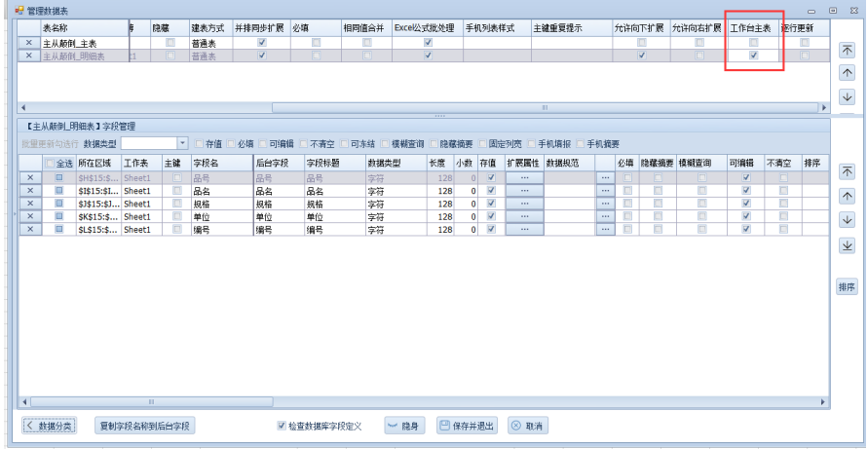Toggle 工作台主表 checkbox for 主从期倒_明细表
The width and height of the screenshot is (868, 449).
[x=753, y=56]
